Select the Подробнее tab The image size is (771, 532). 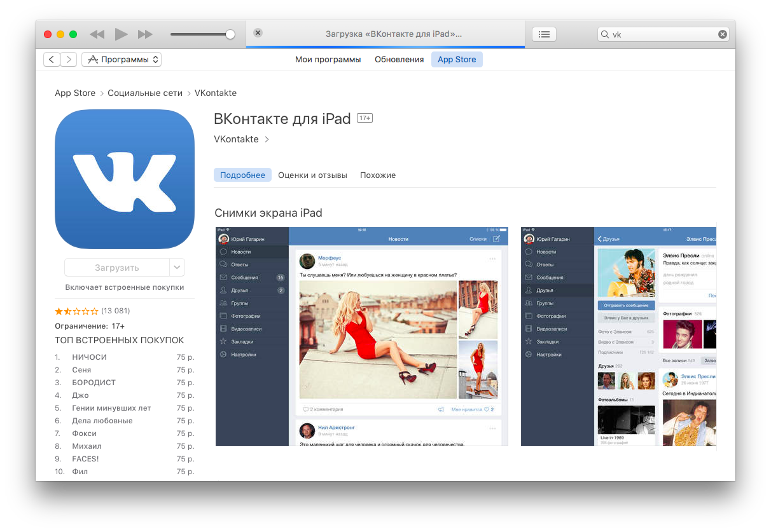[x=242, y=175]
